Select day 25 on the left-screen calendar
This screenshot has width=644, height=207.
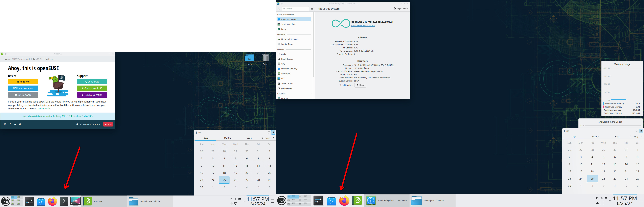point(224,180)
